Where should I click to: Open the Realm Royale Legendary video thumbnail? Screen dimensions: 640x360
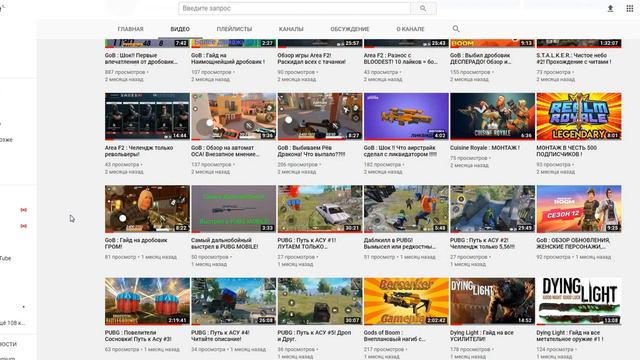[579, 116]
